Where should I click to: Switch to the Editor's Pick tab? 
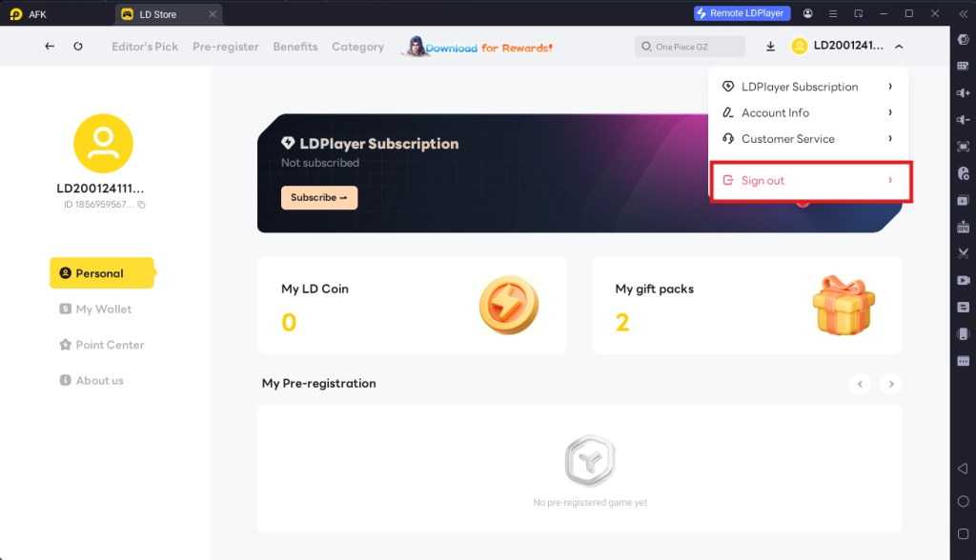tap(145, 47)
